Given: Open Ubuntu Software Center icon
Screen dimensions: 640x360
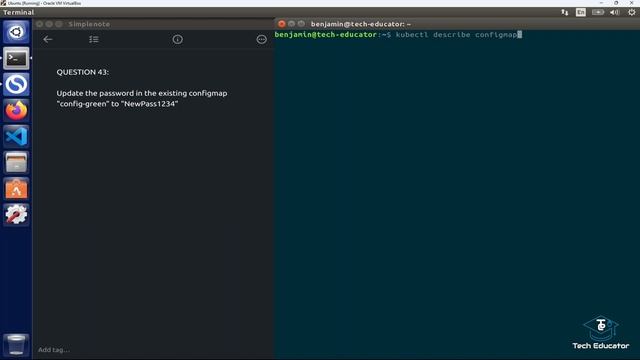Looking at the screenshot, I should [x=16, y=189].
